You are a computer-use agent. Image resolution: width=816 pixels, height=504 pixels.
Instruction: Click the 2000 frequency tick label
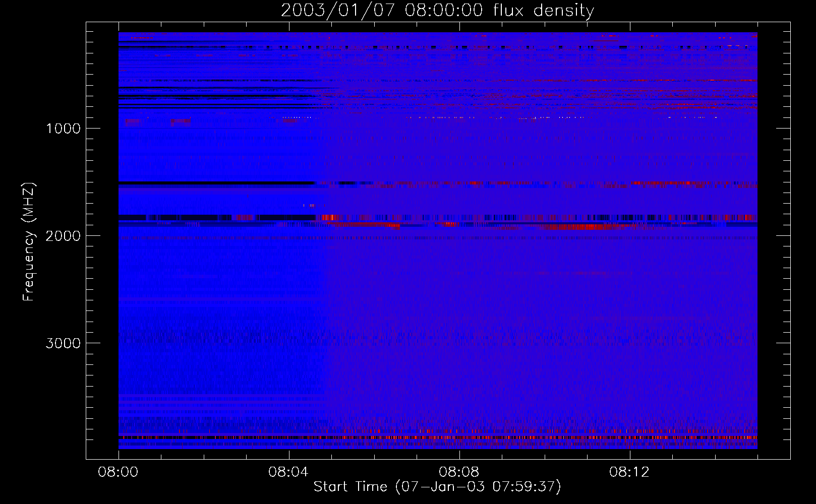point(63,236)
